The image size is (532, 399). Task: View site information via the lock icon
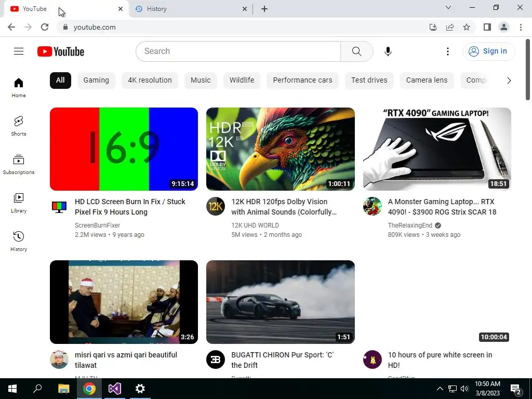pos(65,27)
